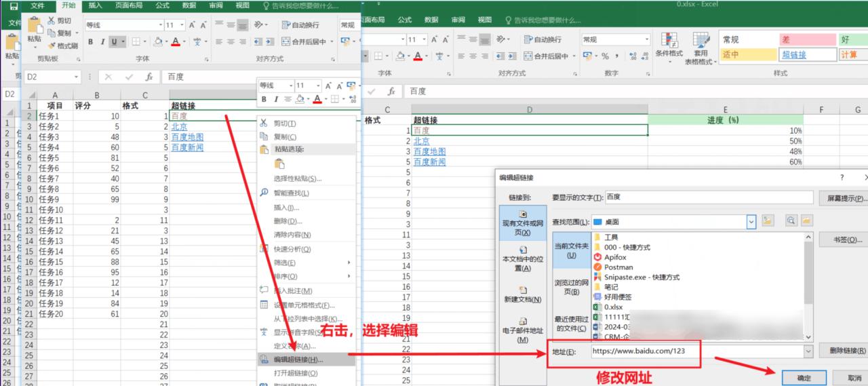This screenshot has width=868, height=386.
Task: Open font size 11 dropdown in left ribbon
Action: tap(181, 25)
